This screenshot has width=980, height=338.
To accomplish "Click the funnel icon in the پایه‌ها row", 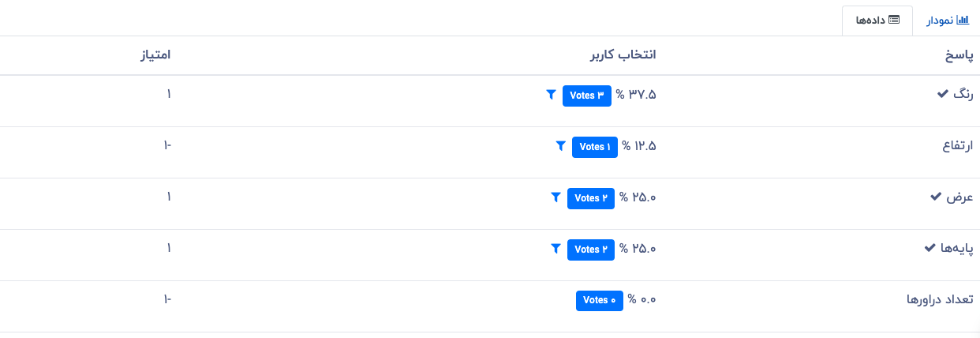I will tap(555, 249).
